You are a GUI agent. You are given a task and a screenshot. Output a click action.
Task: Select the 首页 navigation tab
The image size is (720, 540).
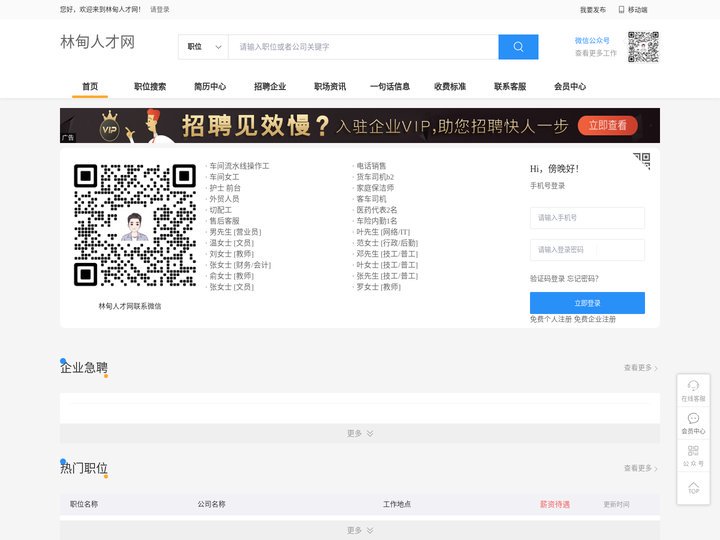pos(90,86)
